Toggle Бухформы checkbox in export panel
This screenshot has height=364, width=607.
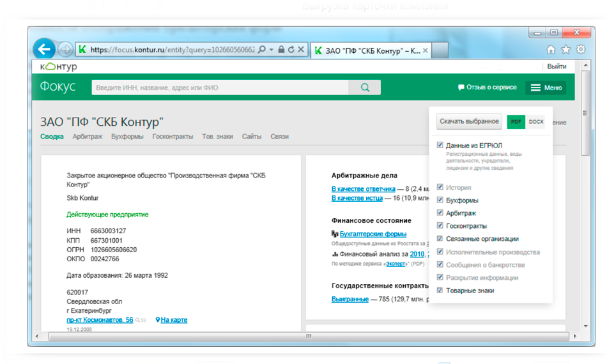coord(440,200)
